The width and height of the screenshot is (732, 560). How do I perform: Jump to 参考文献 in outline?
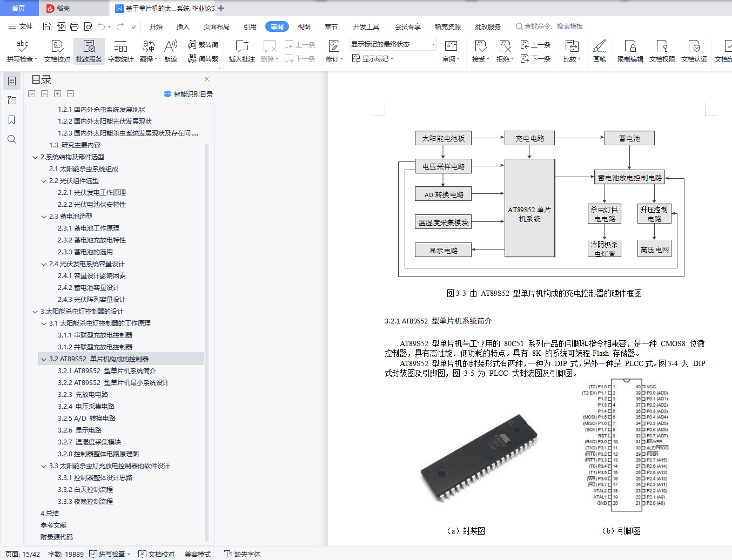tap(53, 525)
